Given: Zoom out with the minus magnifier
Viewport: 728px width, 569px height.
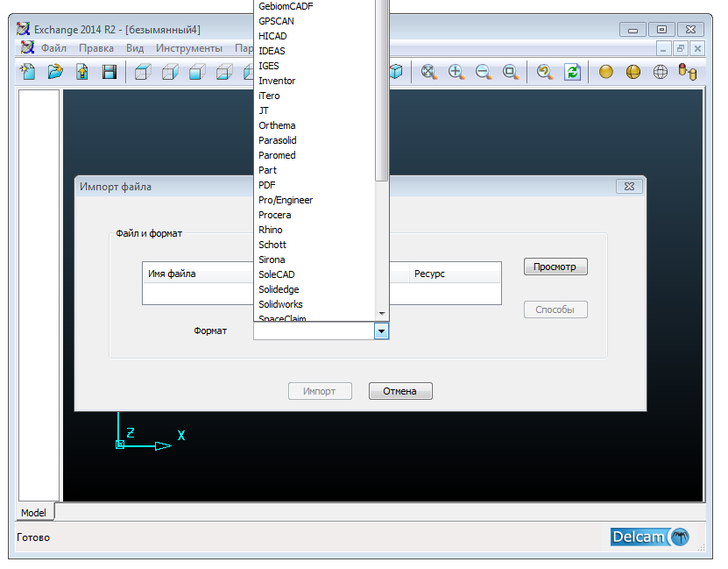Looking at the screenshot, I should pyautogui.click(x=484, y=72).
